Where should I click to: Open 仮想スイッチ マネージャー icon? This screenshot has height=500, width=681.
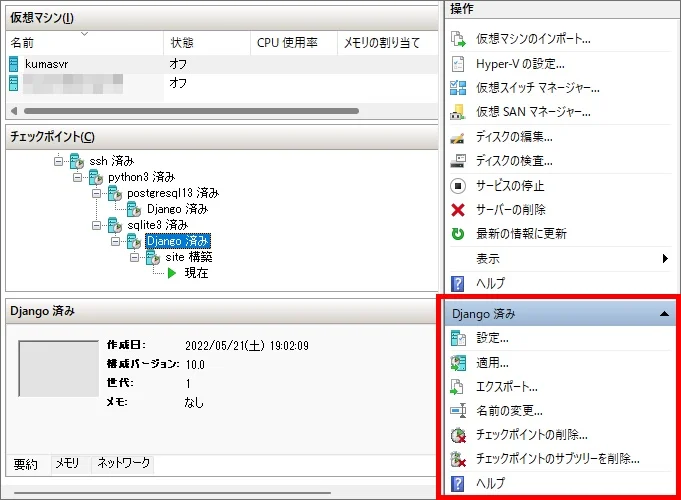(x=459, y=88)
